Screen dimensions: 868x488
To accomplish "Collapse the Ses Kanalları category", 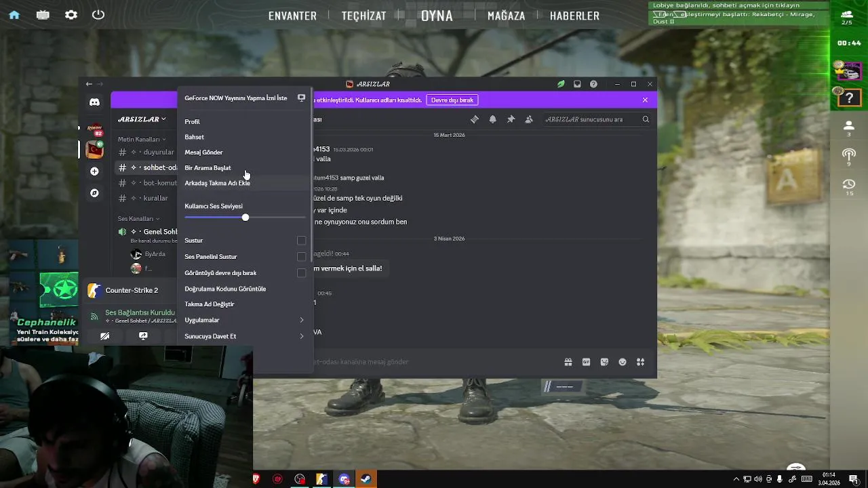I will tap(138, 219).
